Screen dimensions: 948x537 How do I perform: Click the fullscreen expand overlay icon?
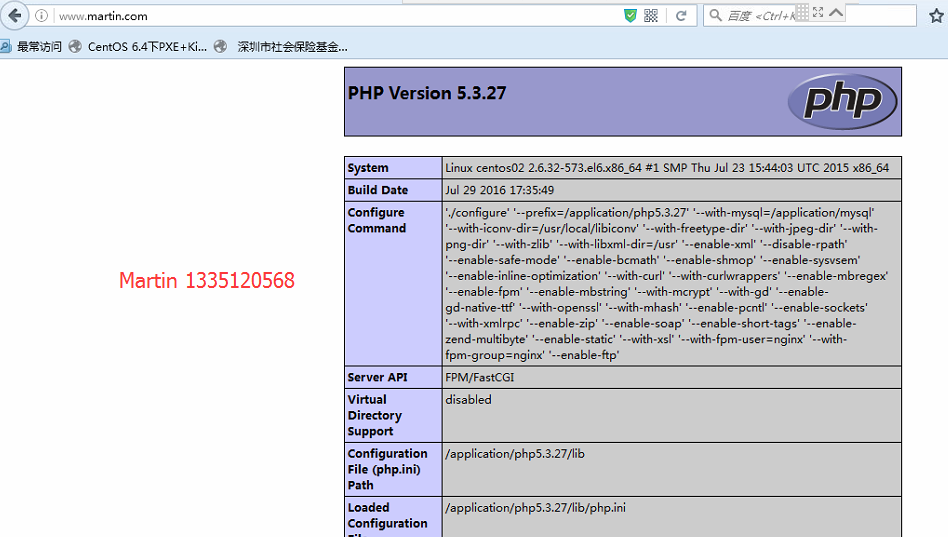coord(818,11)
